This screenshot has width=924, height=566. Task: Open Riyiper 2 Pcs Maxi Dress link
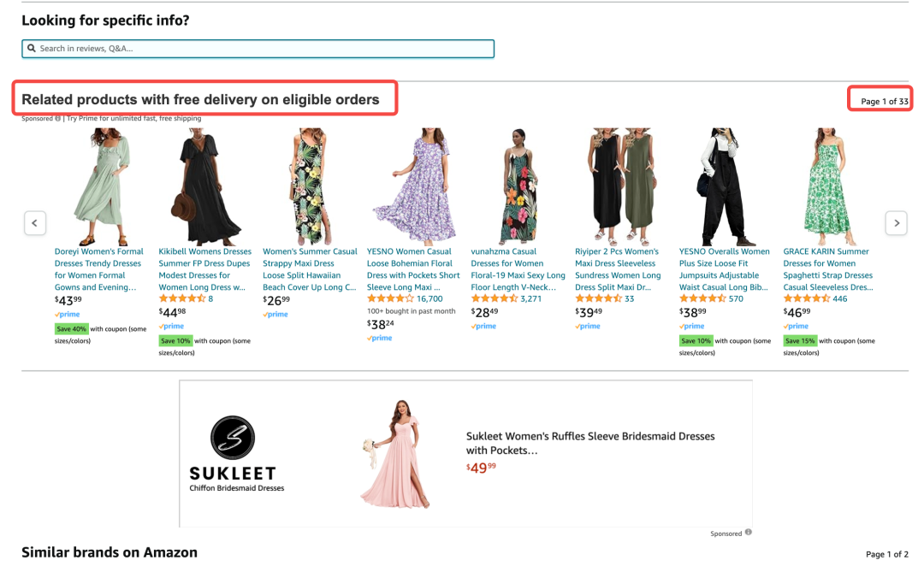point(618,269)
